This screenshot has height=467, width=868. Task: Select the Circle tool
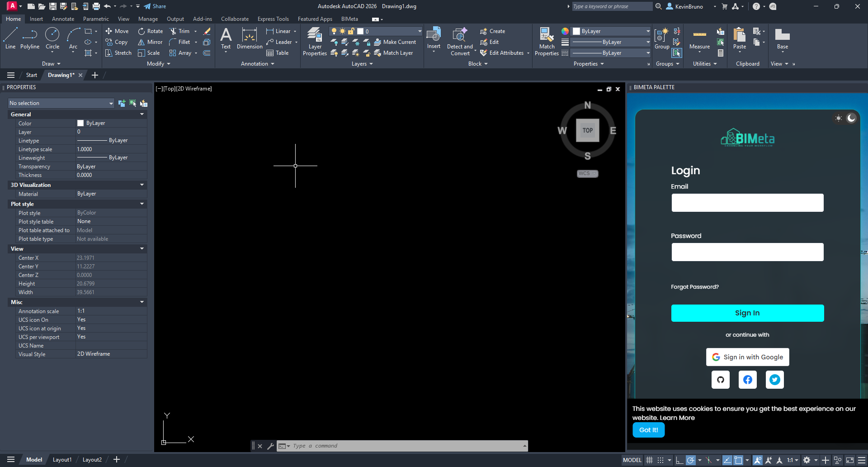52,38
